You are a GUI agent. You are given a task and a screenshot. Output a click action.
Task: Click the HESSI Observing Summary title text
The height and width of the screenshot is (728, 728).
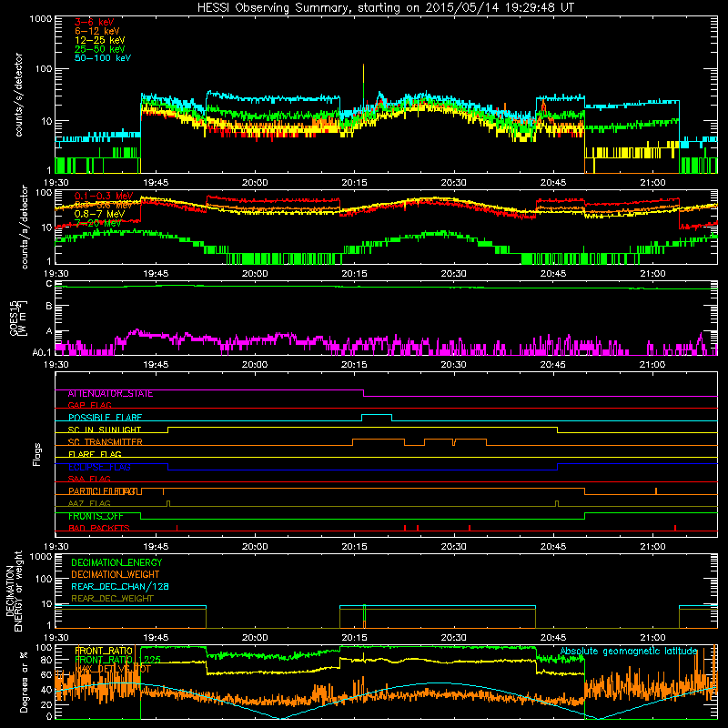click(x=385, y=8)
